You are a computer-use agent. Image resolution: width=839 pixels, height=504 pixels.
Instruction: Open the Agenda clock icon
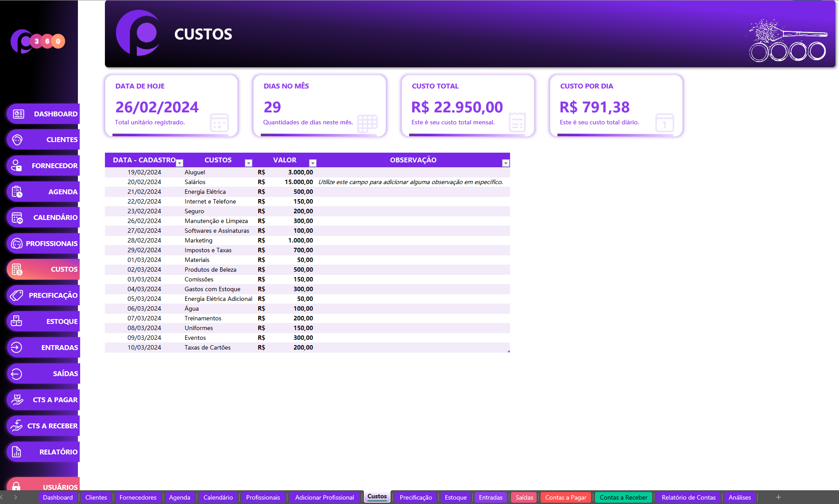17,191
